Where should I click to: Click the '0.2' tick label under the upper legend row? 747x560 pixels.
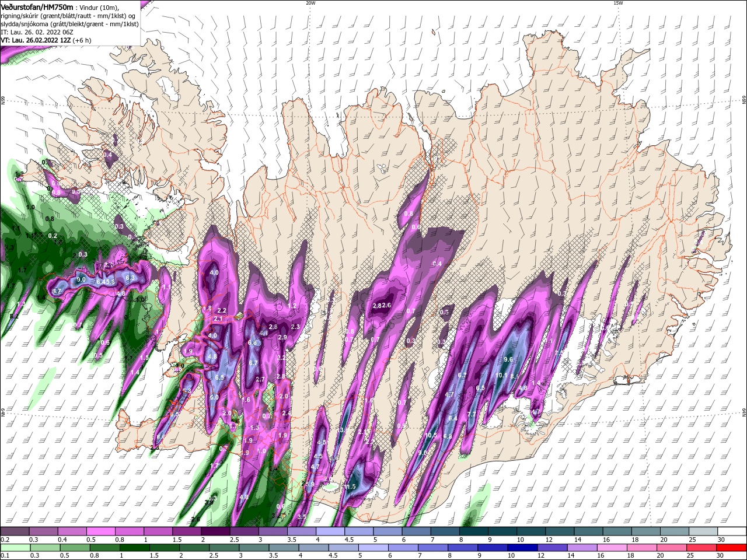click(4, 540)
